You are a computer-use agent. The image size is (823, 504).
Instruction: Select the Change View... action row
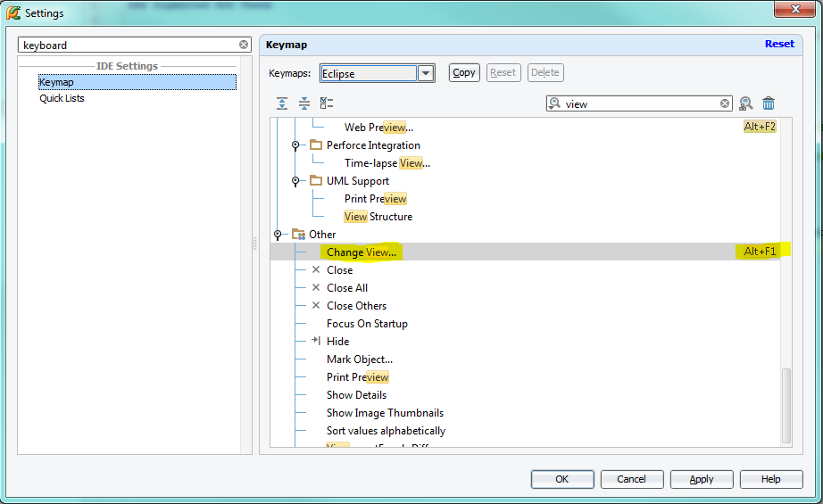(x=525, y=252)
